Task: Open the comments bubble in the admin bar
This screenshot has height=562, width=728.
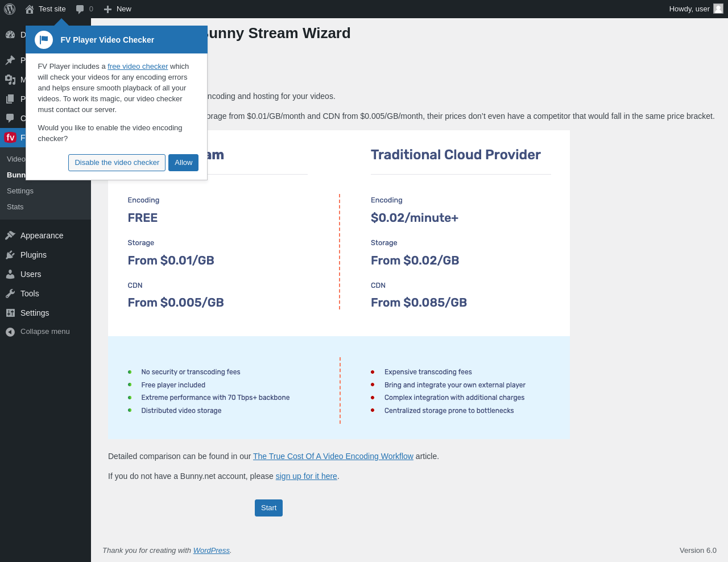Action: [80, 9]
